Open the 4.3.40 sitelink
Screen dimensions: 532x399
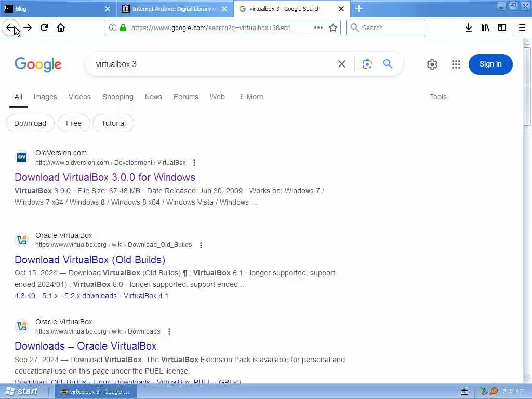pos(25,296)
